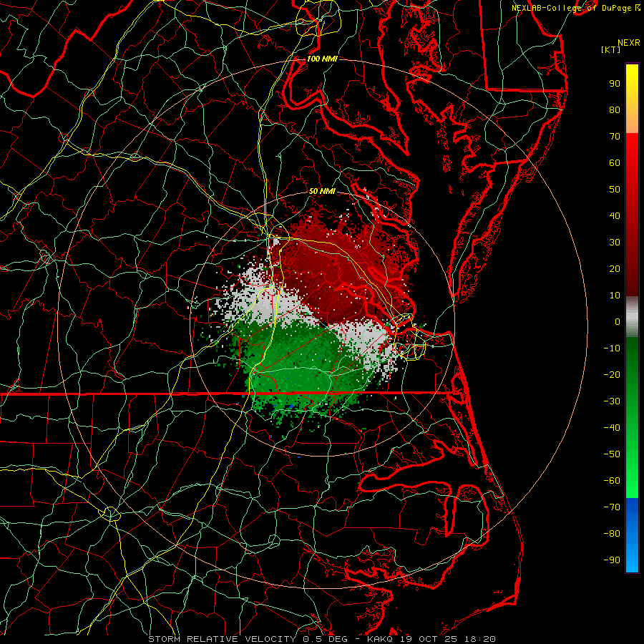
Task: Click the -90 value on velocity scale
Action: (x=612, y=560)
